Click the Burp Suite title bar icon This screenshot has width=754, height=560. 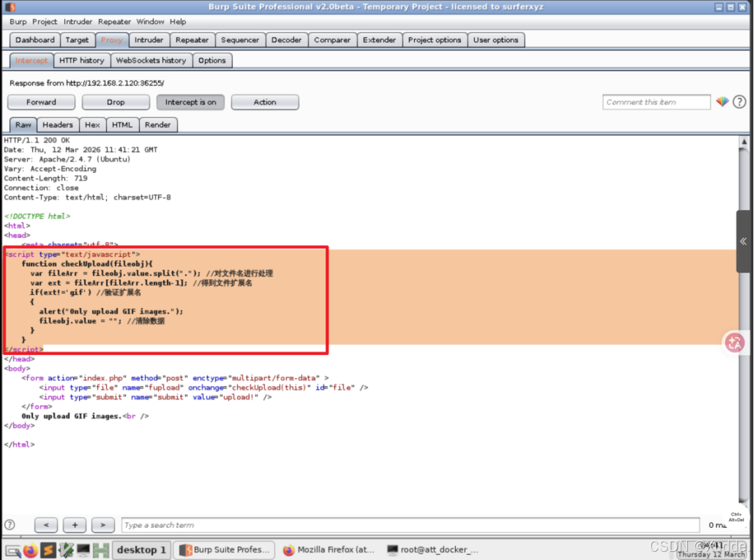coord(10,7)
